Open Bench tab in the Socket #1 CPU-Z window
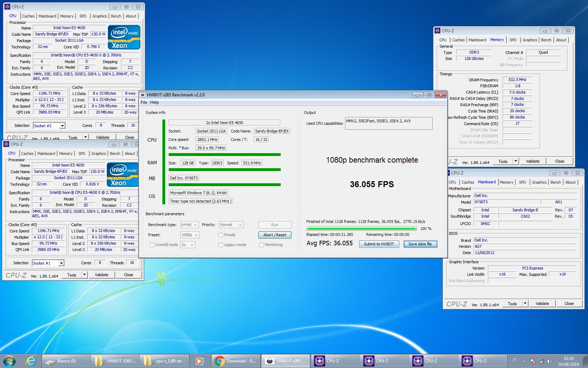This screenshot has width=588, height=368. click(x=115, y=154)
